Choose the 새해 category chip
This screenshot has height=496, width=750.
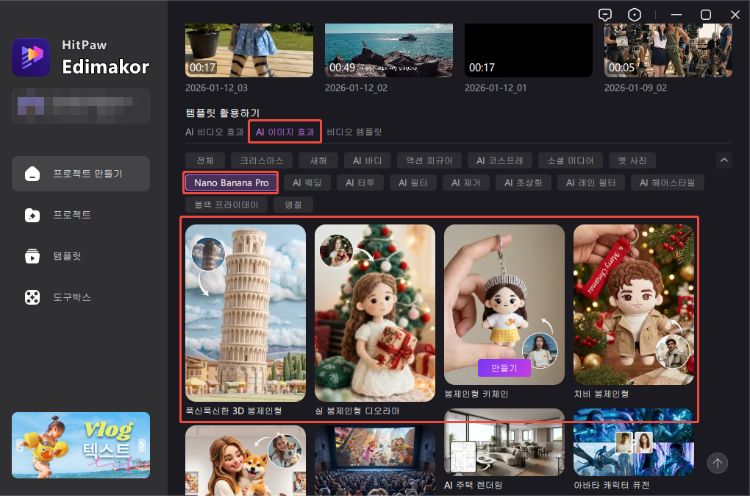point(318,161)
